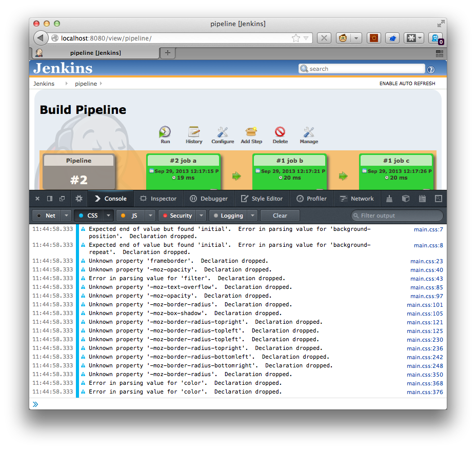Toggle devtools side docking icon
Image resolution: width=476 pixels, height=450 pixels.
50,199
